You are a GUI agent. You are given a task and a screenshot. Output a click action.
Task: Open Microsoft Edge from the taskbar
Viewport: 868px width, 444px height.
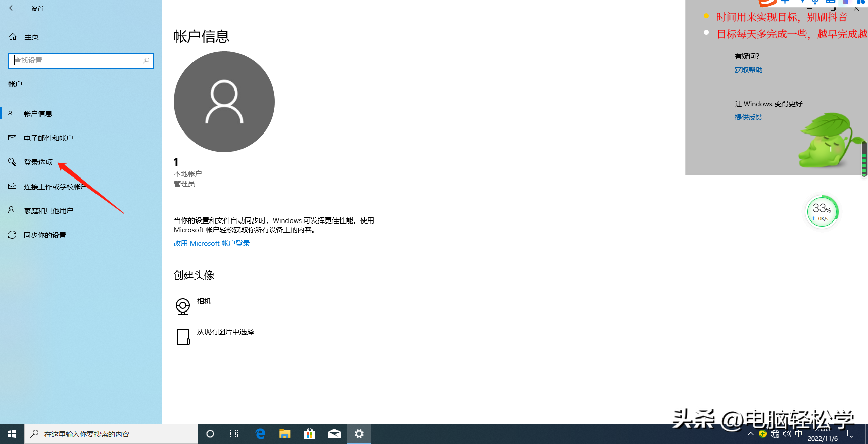pos(260,434)
